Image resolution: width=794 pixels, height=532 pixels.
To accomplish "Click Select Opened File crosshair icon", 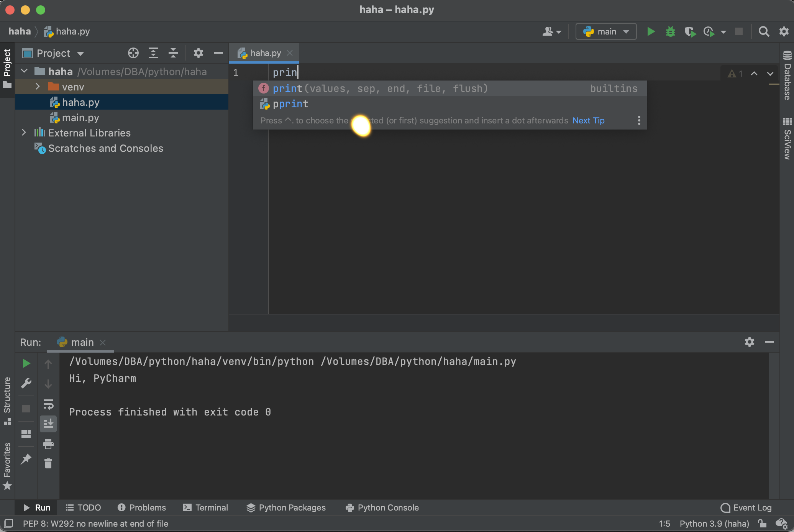I will 133,53.
